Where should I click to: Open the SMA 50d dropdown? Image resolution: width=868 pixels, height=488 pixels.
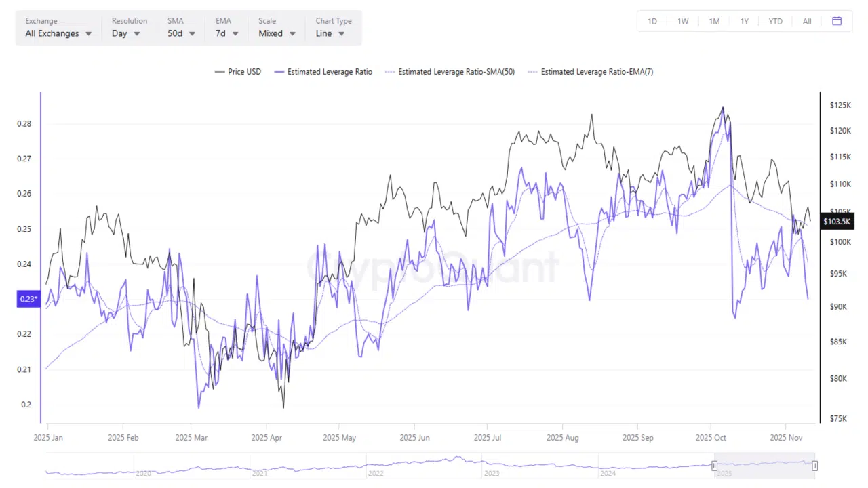[182, 33]
